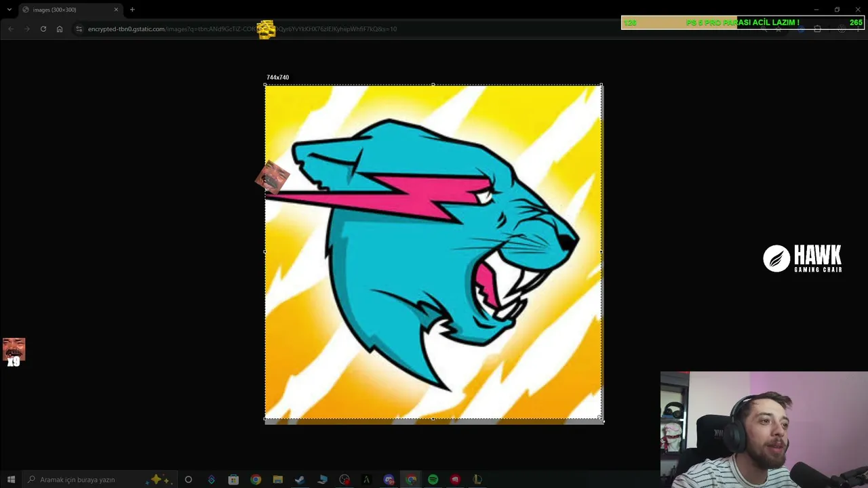Click the "Aramak için buraya yazın" search box
The image size is (868, 488).
click(100, 480)
